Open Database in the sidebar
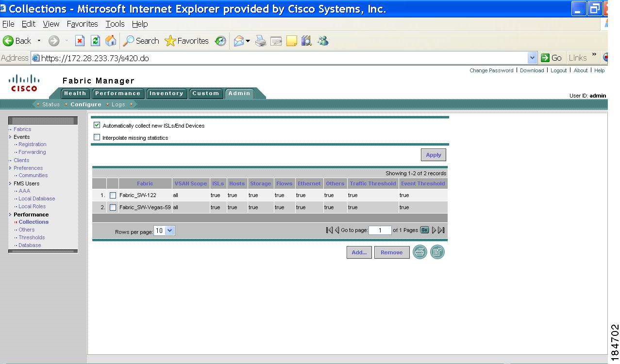Image resolution: width=620 pixels, height=364 pixels. pyautogui.click(x=30, y=245)
